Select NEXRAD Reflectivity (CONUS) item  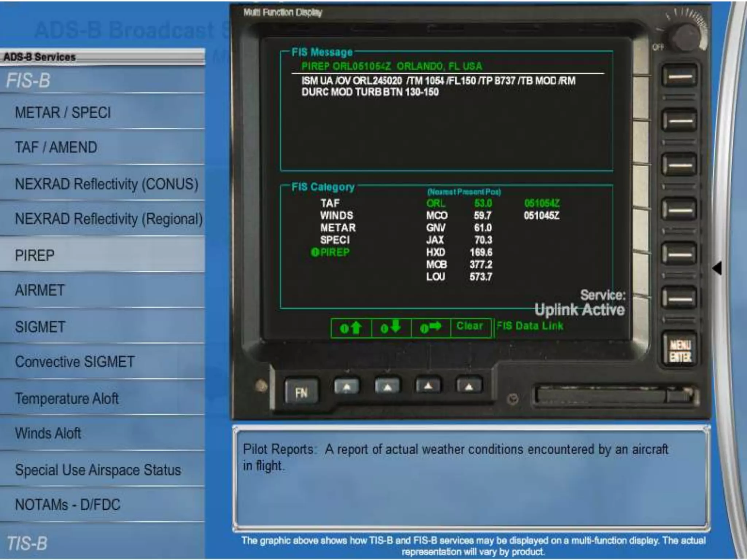[107, 184]
